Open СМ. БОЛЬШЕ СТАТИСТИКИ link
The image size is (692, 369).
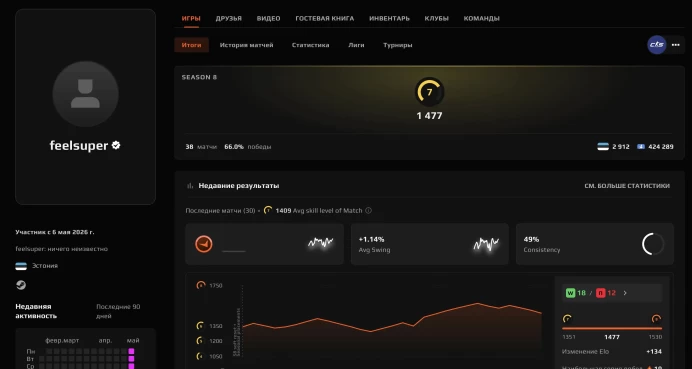click(x=627, y=186)
